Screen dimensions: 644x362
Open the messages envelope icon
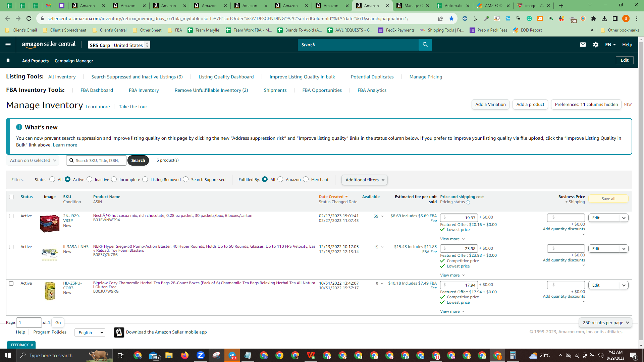[x=583, y=45]
